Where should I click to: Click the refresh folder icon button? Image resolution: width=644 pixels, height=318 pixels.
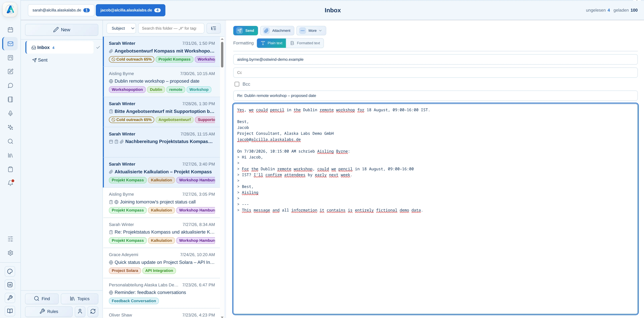pos(93,311)
